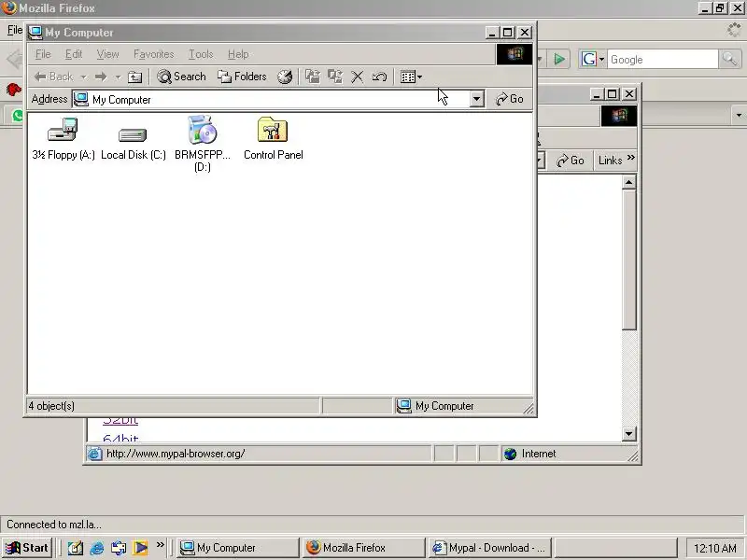The image size is (747, 560).
Task: Click the Move To toolbar icon
Action: pos(313,77)
